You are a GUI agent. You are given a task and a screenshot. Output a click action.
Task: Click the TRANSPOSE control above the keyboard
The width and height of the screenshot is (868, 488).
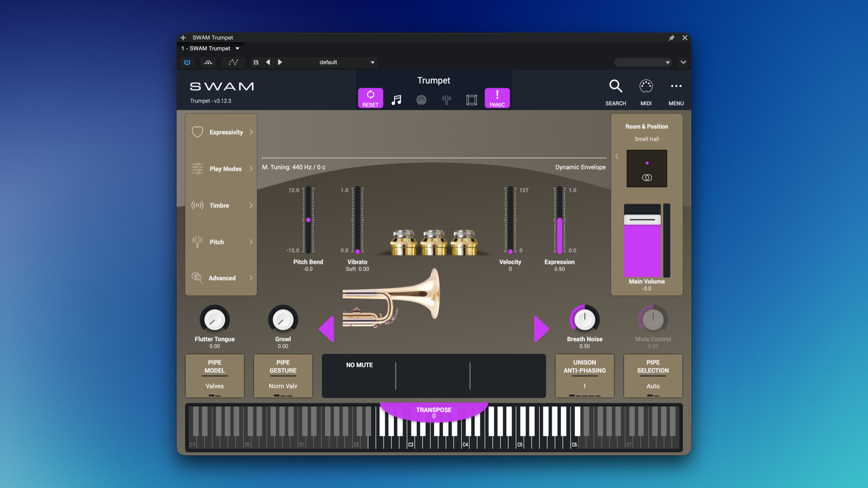coord(434,413)
